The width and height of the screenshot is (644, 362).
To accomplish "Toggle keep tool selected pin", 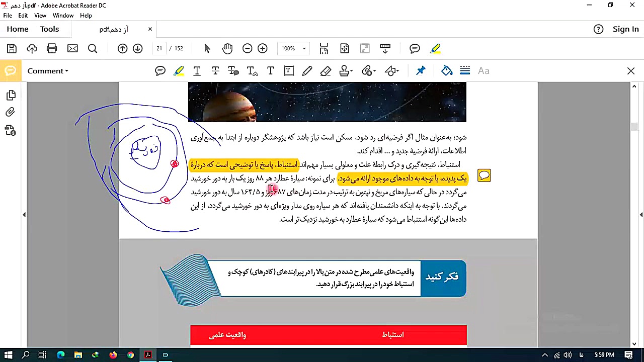I will point(421,70).
